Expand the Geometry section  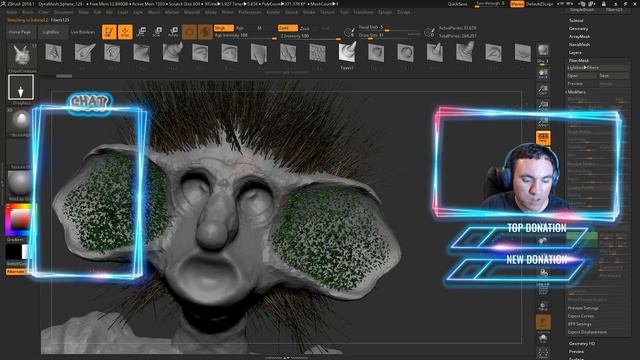[x=578, y=29]
